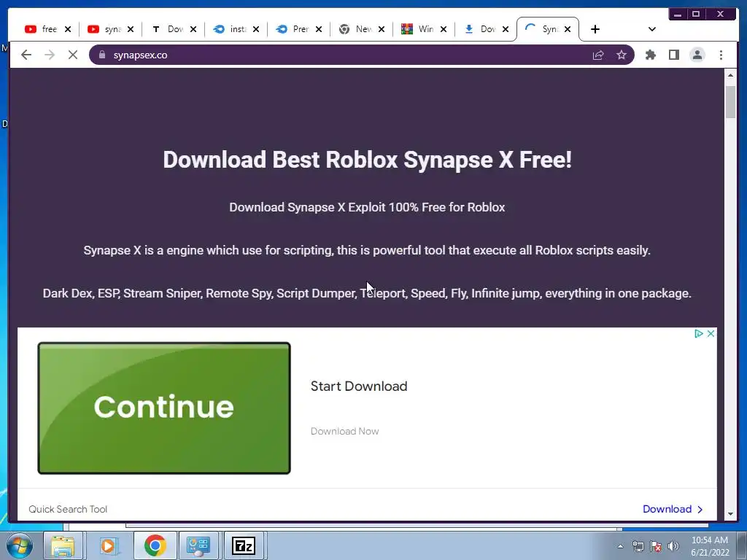Click the 'Start Download' ad text
Screen dimensions: 747x560
tap(359, 386)
